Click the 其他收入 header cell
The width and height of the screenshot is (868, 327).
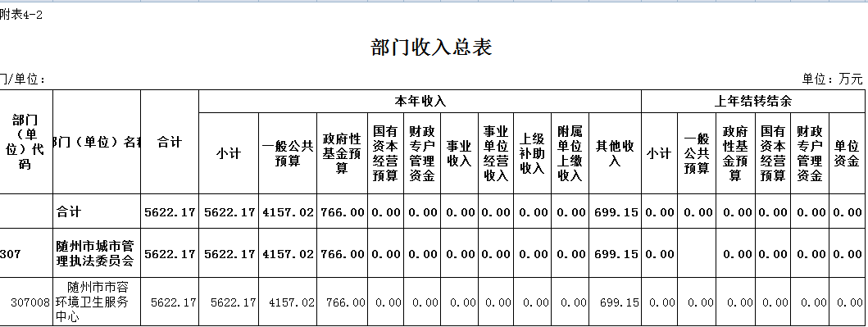coord(615,153)
